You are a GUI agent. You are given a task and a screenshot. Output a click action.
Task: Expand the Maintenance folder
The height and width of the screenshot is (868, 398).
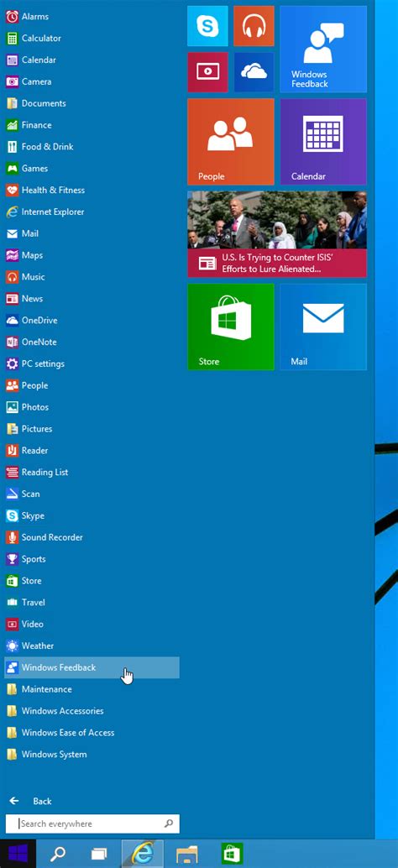92,689
